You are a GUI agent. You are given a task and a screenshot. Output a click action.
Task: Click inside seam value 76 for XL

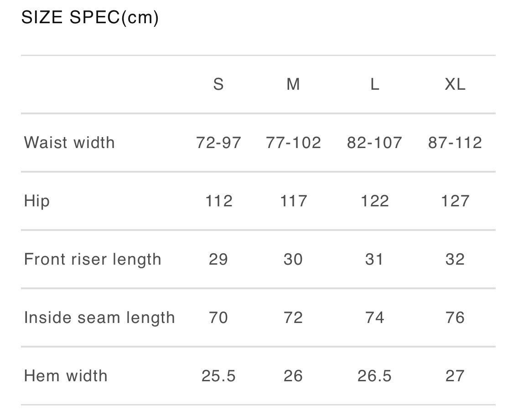455,318
